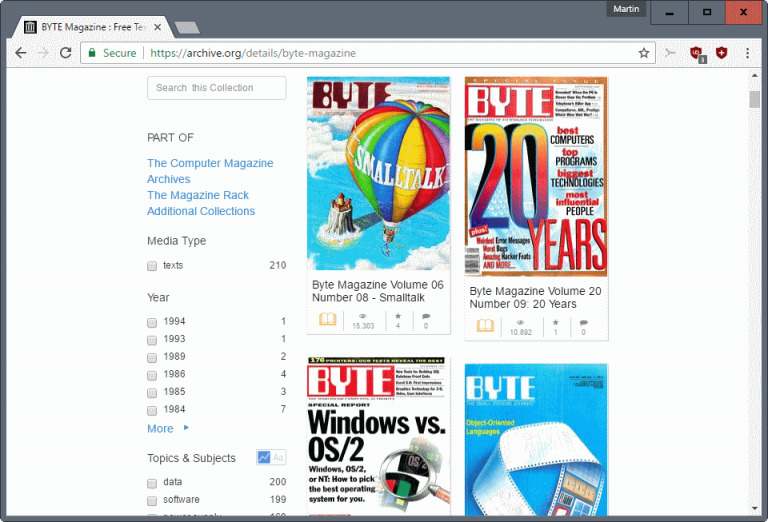Click the green Secure padlock icon
This screenshot has height=522, width=768.
point(92,53)
